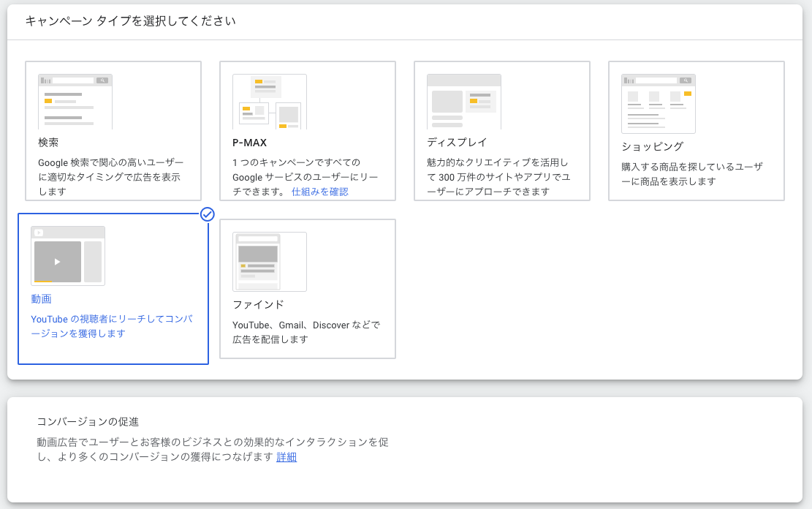The image size is (812, 509).
Task: Open the 仕組みを確認 link in P-MAX card
Action: pyautogui.click(x=320, y=192)
